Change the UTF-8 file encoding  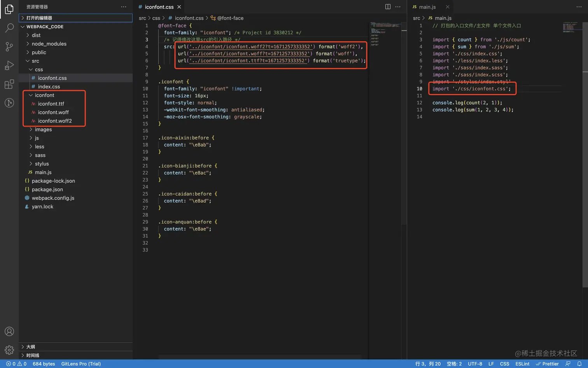pyautogui.click(x=475, y=364)
